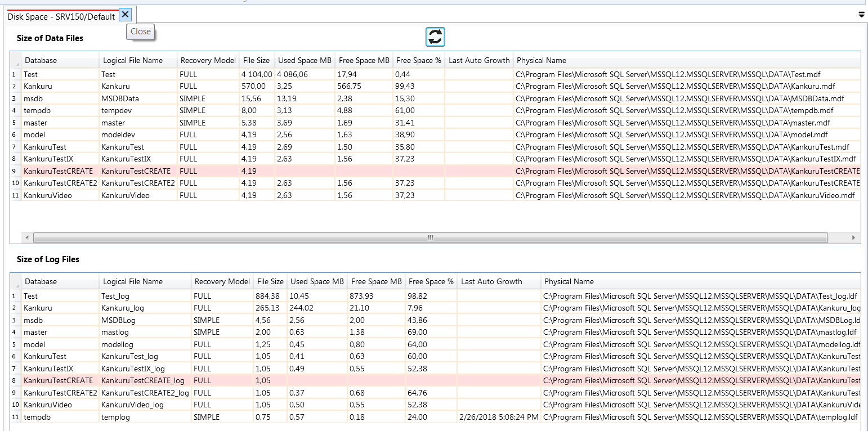
Task: Sort Log Files by Database column header
Action: [60, 281]
